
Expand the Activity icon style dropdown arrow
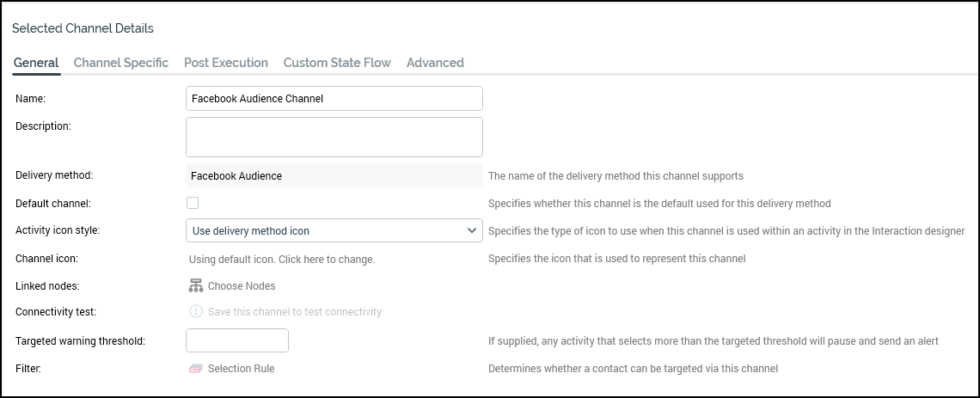click(472, 230)
